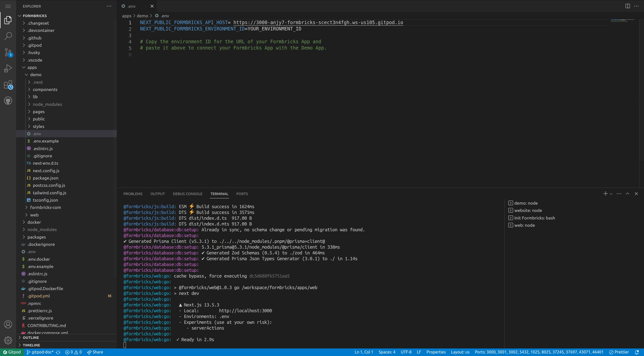The image size is (644, 356).
Task: Open package.json in demo folder
Action: coord(66,178)
